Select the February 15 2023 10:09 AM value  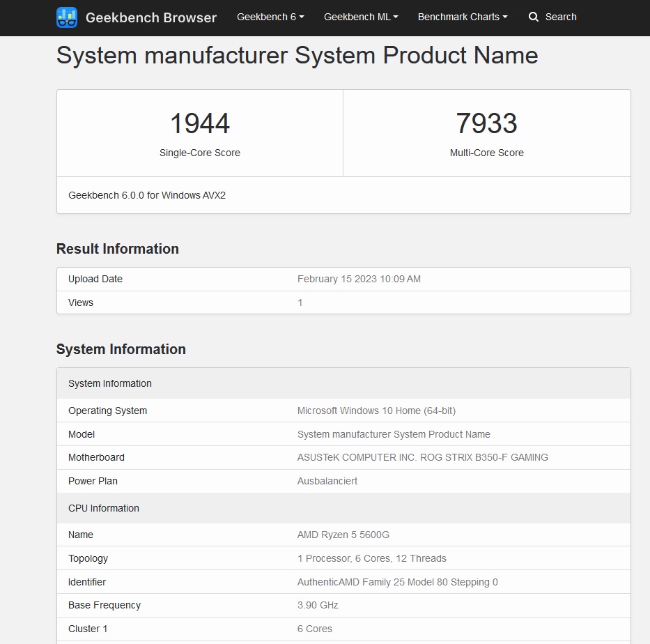(359, 279)
